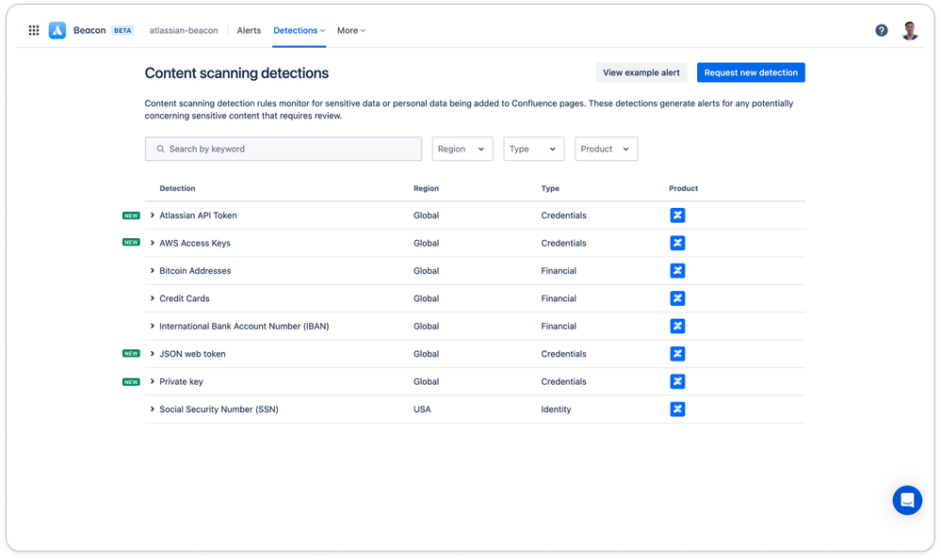
Task: Go to the Alerts tab
Action: pos(249,30)
